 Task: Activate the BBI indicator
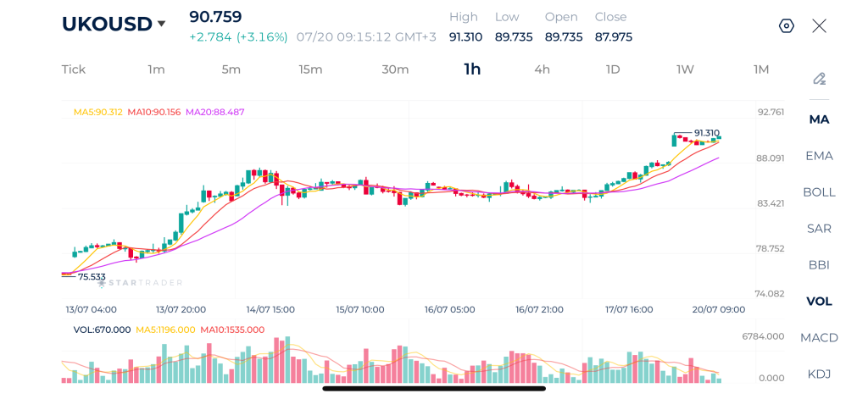tap(820, 265)
